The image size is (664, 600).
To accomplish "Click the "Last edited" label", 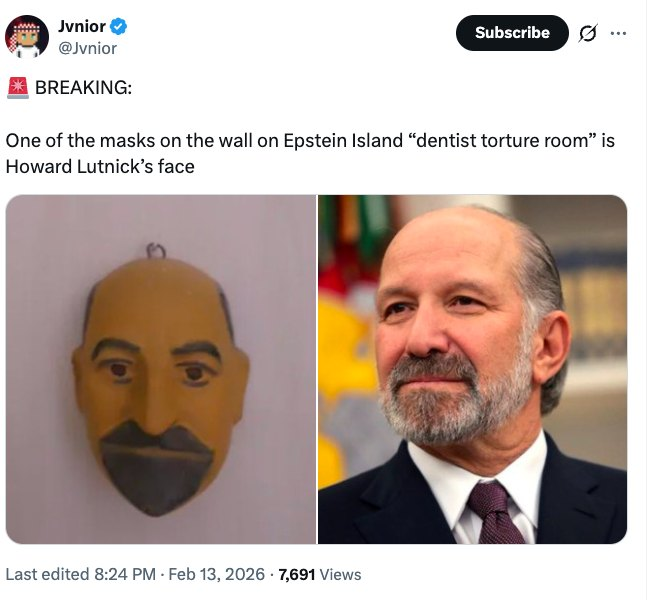I will tap(44, 574).
